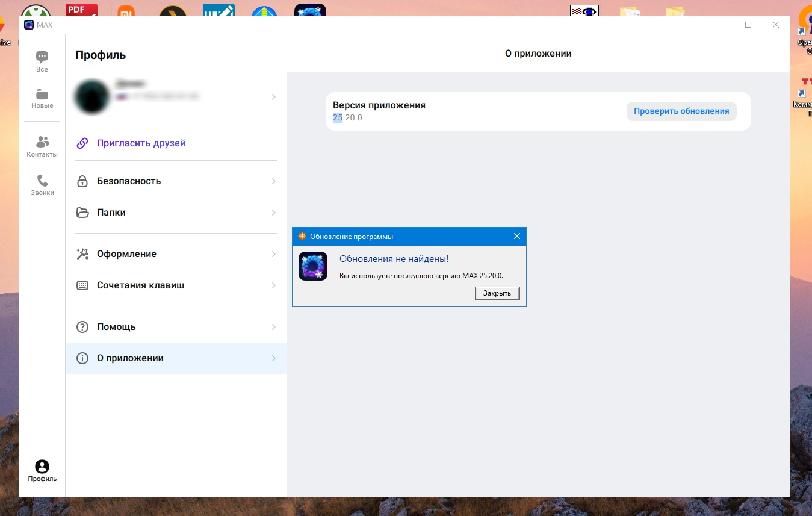
Task: Click the Закрыть button in update dialog
Action: pyautogui.click(x=497, y=293)
